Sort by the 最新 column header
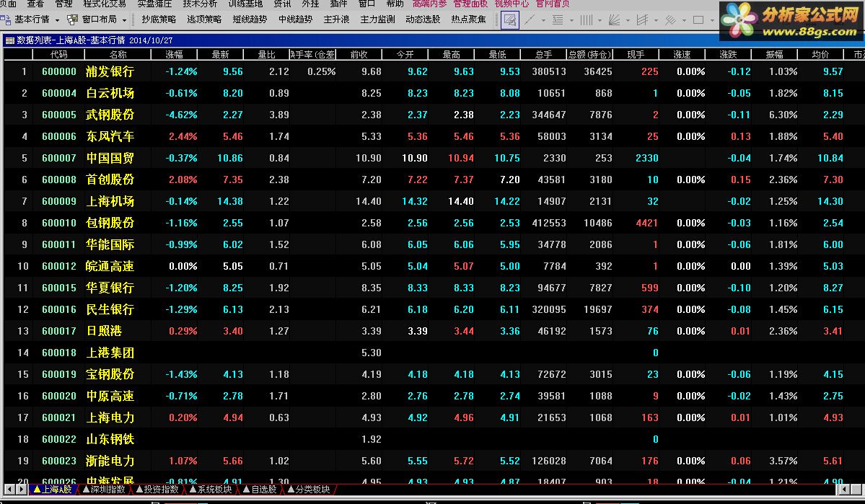The height and width of the screenshot is (504, 865). pyautogui.click(x=220, y=55)
